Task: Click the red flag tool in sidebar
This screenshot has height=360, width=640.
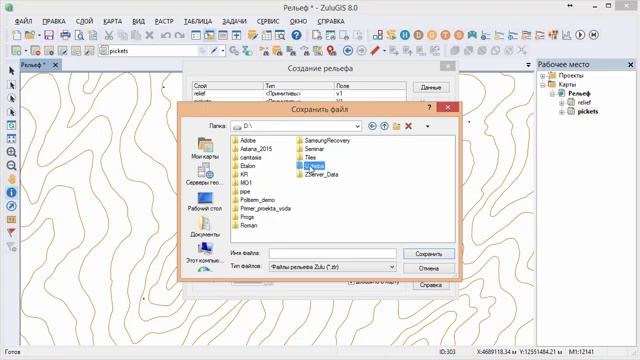Action: click(x=11, y=233)
